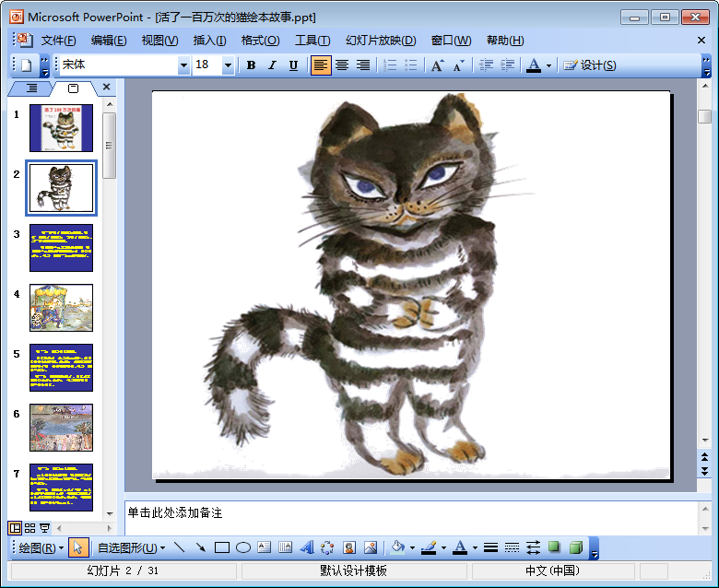719x588 pixels.
Task: Select slide 3 thumbnail
Action: point(61,248)
